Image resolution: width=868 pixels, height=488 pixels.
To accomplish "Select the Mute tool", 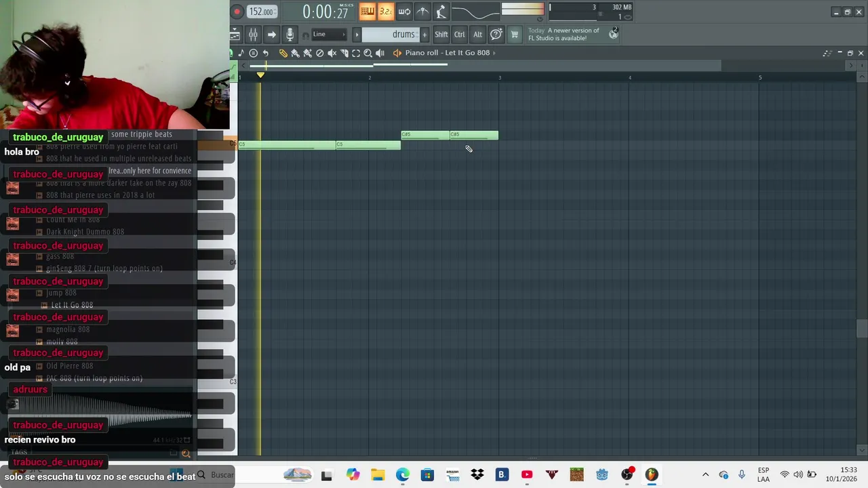I will pyautogui.click(x=332, y=53).
